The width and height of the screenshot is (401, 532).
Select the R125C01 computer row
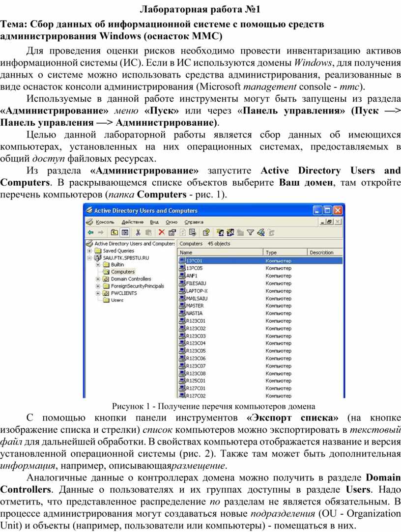click(x=260, y=381)
